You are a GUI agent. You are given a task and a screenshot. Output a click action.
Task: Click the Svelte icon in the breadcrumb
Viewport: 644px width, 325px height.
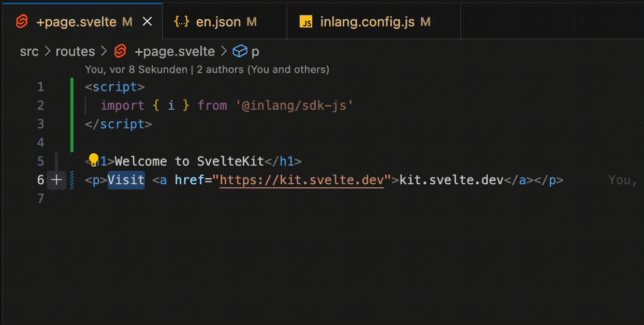pos(120,51)
